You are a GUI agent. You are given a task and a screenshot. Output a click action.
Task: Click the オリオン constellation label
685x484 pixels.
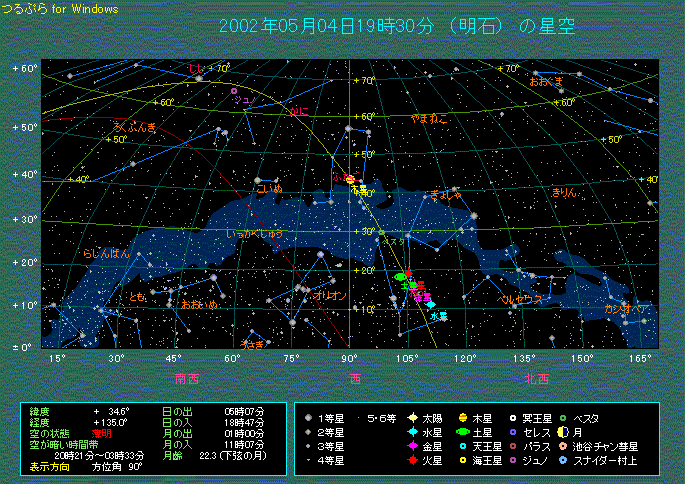pyautogui.click(x=330, y=296)
